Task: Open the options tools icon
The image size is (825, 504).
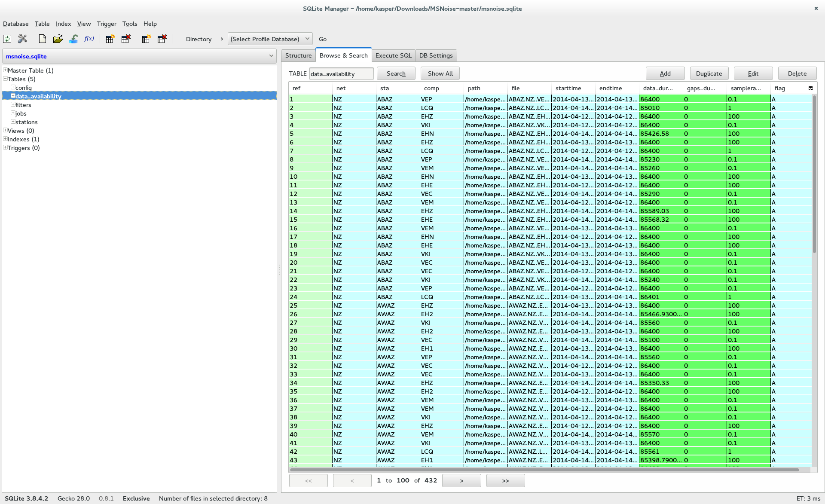Action: point(22,39)
